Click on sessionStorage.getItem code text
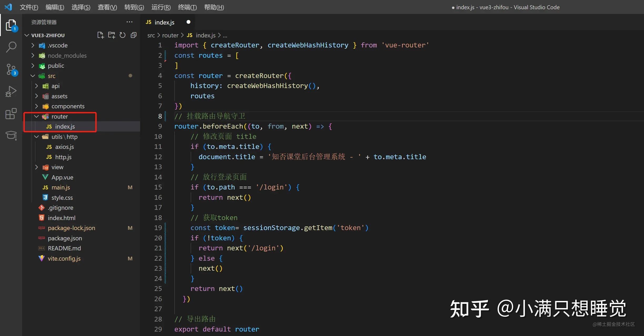Viewport: 644px width, 336px height. coord(288,228)
